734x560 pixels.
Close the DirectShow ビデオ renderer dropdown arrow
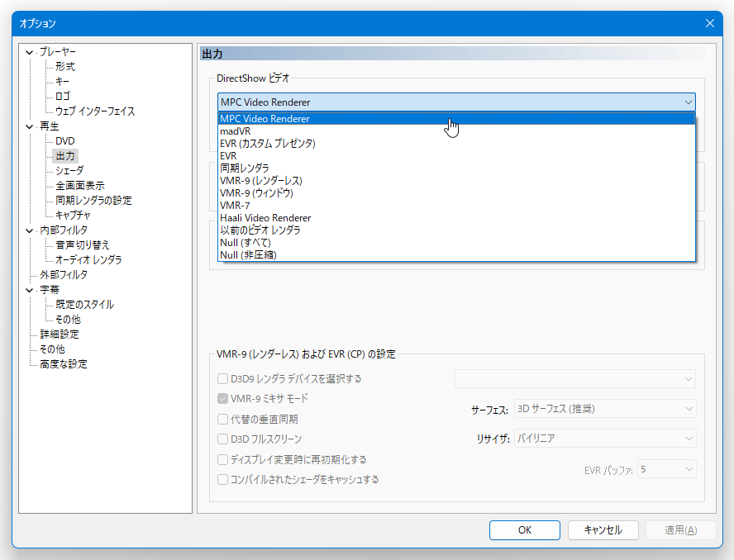(688, 102)
